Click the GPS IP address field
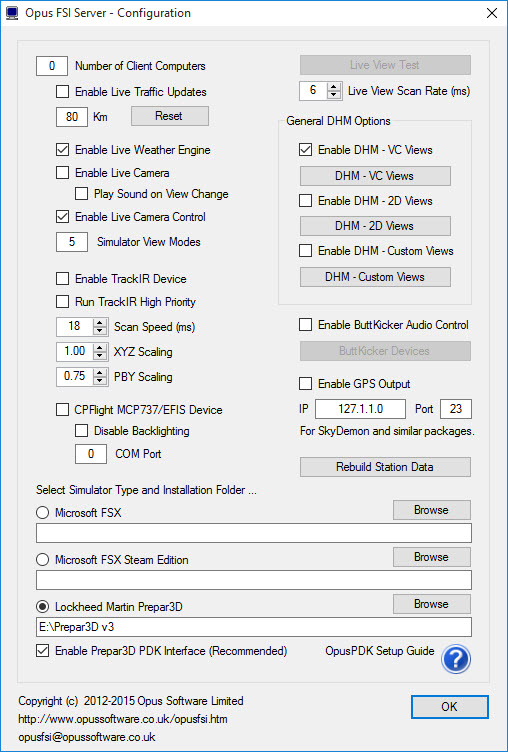This screenshot has height=752, width=508. pos(360,409)
